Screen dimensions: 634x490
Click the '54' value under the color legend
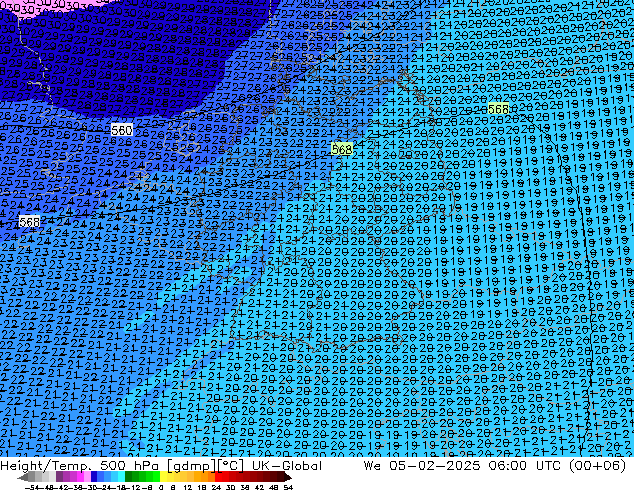coord(288,487)
